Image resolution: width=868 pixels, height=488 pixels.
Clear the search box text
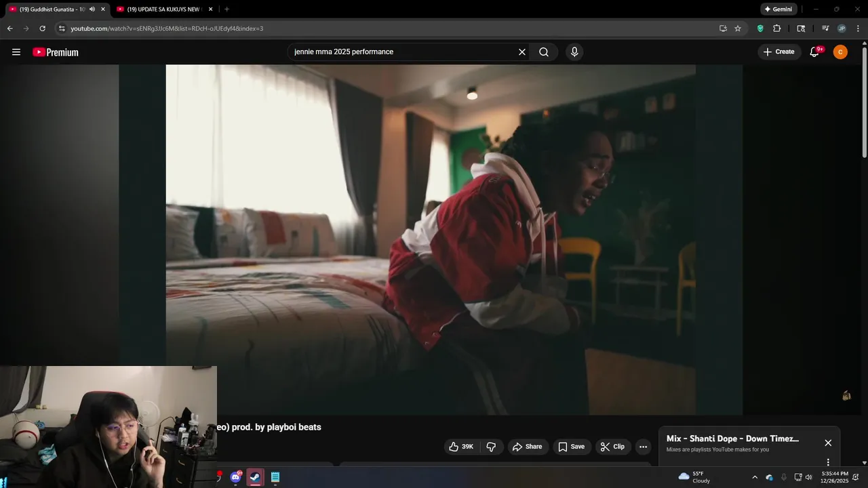[x=522, y=52]
